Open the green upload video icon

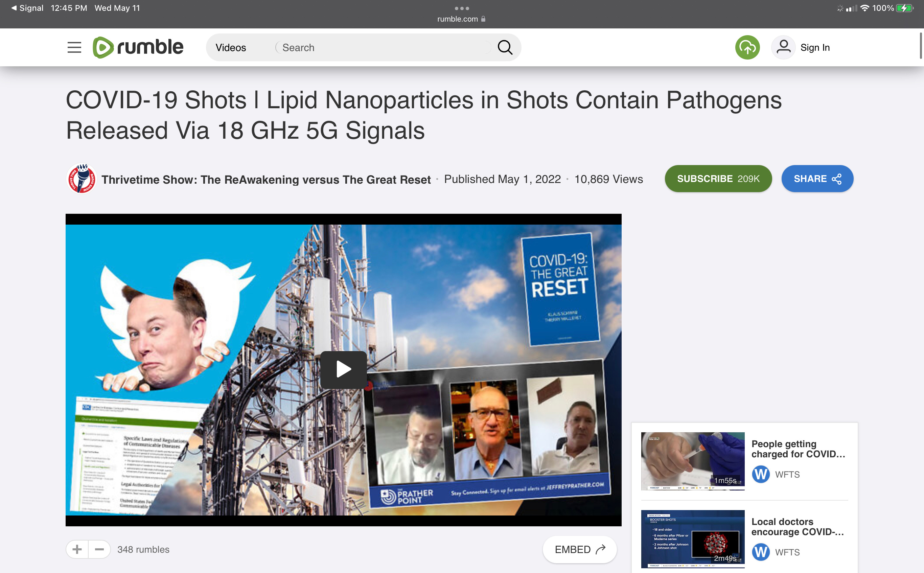click(747, 47)
